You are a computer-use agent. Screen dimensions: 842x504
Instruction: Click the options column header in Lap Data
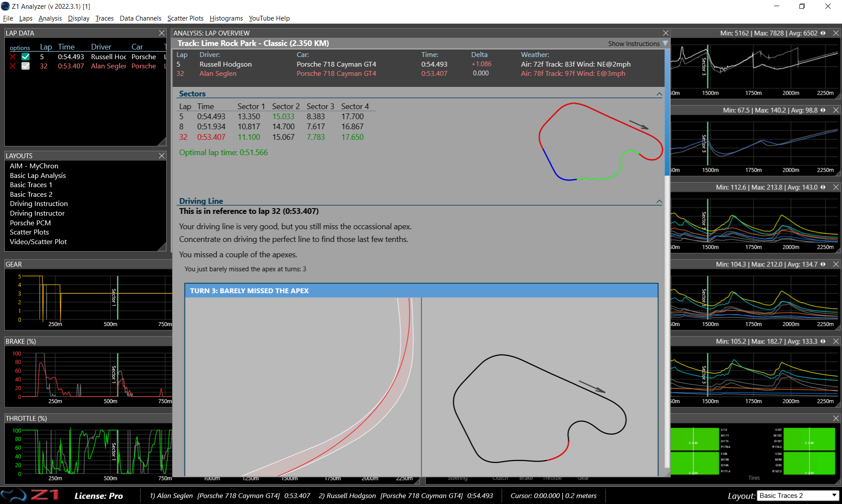20,48
